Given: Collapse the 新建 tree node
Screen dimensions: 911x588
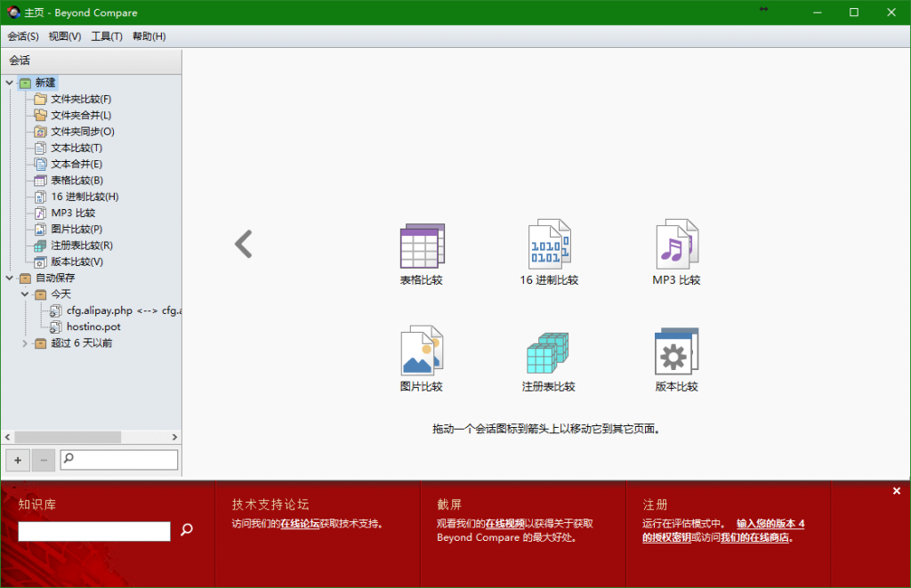Looking at the screenshot, I should 9,83.
